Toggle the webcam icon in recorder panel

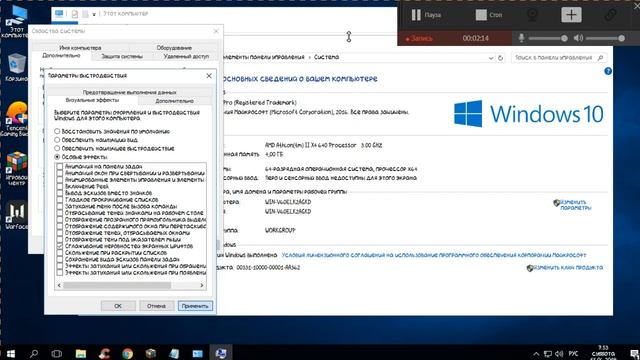coord(532,15)
